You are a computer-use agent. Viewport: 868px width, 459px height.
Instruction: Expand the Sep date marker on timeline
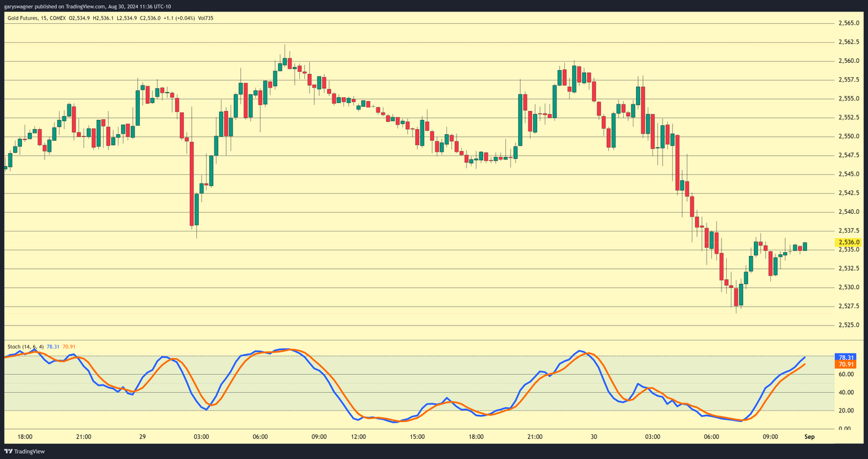pyautogui.click(x=810, y=437)
